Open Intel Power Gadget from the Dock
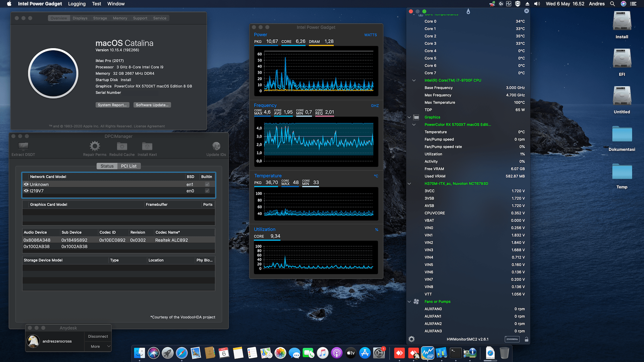Viewport: 644px width, 362px height. pyautogui.click(x=427, y=353)
